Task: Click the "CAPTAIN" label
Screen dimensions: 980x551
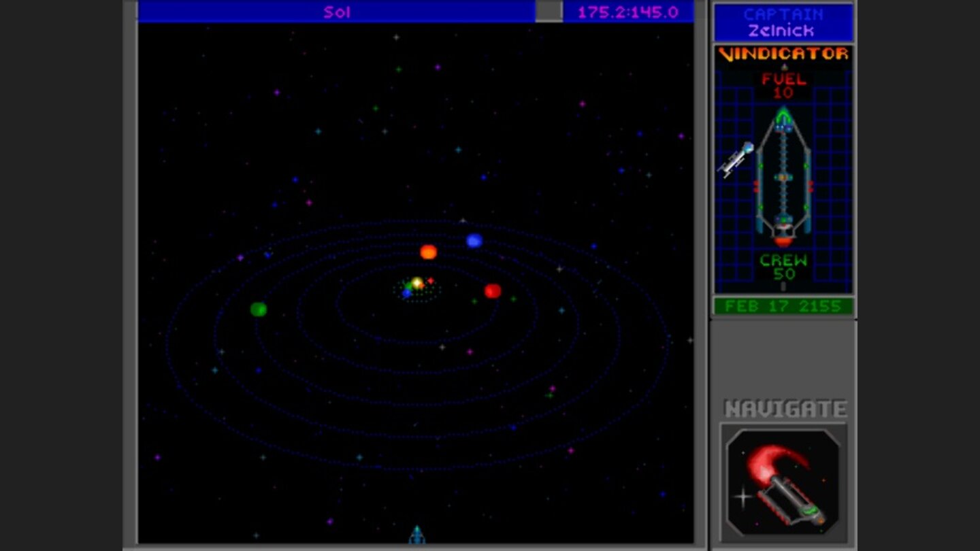Action: click(783, 14)
